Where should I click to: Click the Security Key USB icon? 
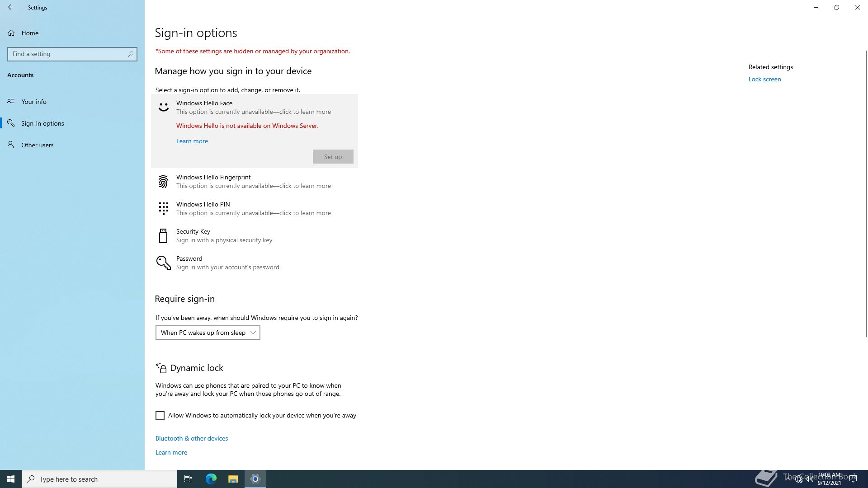coord(163,236)
